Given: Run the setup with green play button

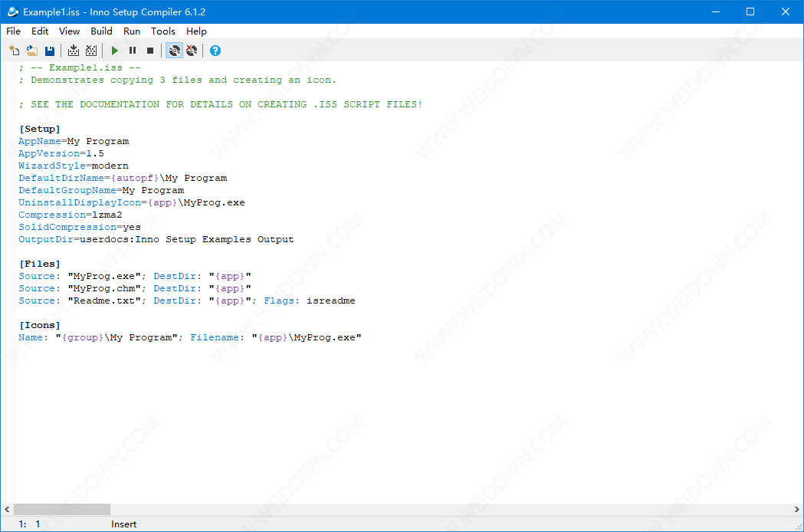Looking at the screenshot, I should pos(115,51).
